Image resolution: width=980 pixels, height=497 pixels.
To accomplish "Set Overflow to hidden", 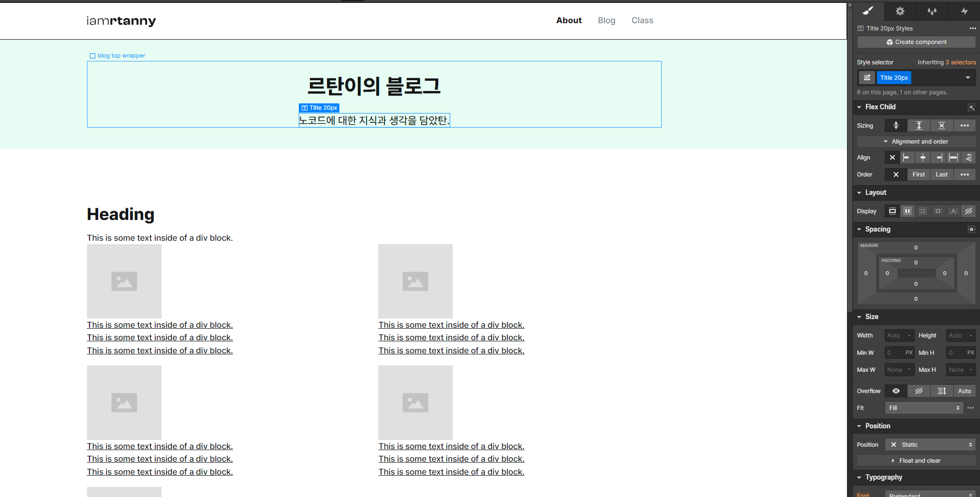I will [919, 391].
